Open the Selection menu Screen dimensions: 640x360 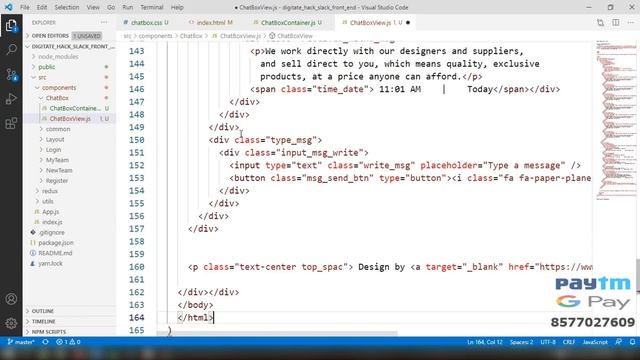(67, 7)
